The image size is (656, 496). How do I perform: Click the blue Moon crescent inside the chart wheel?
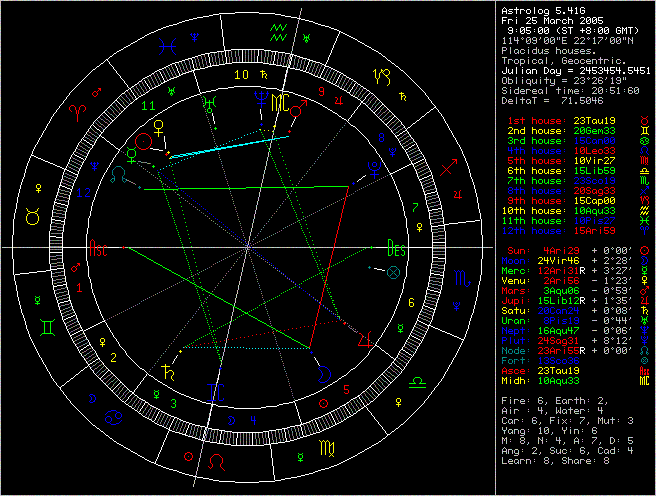(321, 372)
